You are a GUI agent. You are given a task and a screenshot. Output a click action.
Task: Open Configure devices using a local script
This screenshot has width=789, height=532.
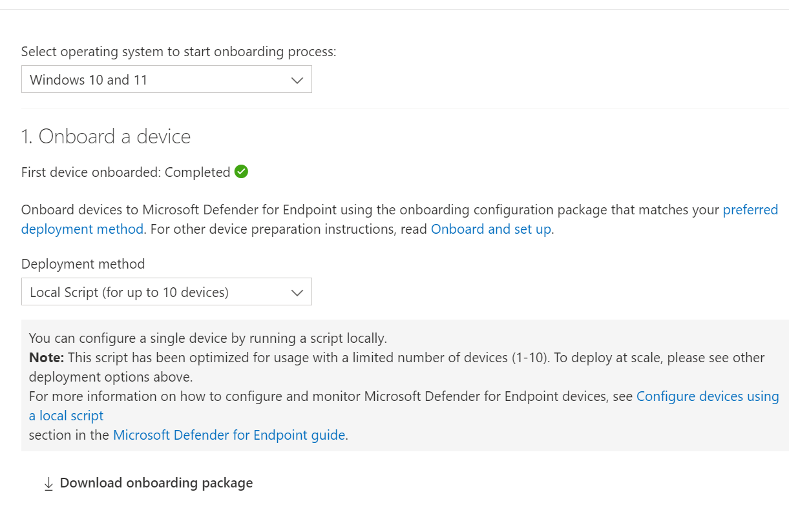(707, 396)
